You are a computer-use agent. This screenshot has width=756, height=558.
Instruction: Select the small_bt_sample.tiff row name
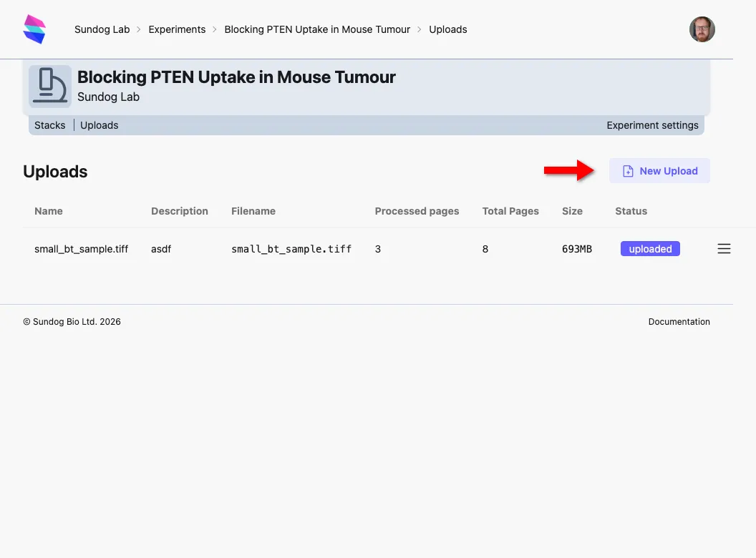(x=81, y=248)
